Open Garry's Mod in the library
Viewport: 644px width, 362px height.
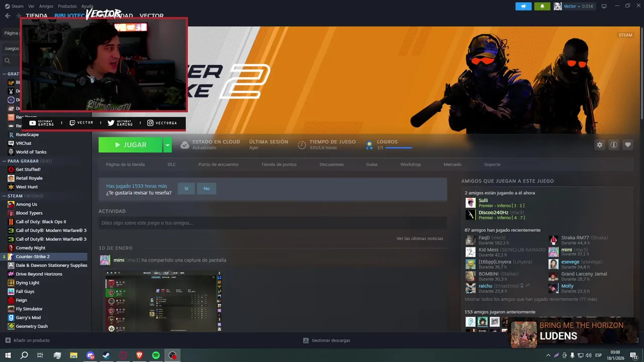pos(28,318)
